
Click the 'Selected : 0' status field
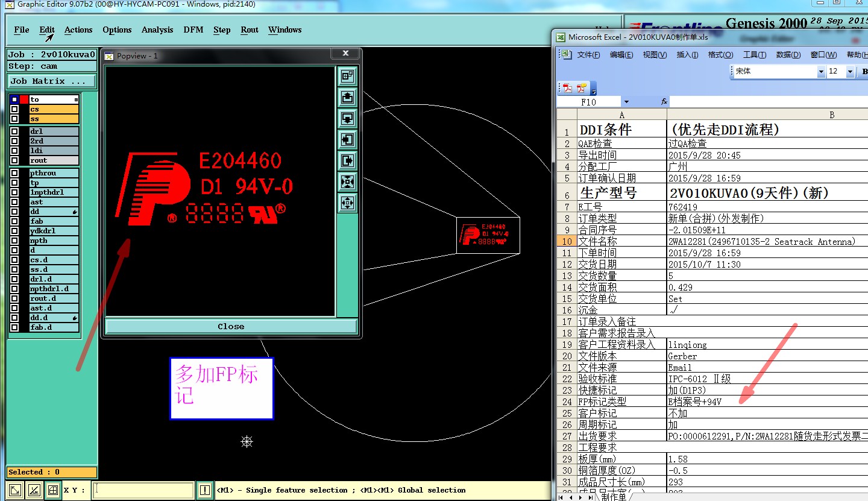tap(52, 472)
